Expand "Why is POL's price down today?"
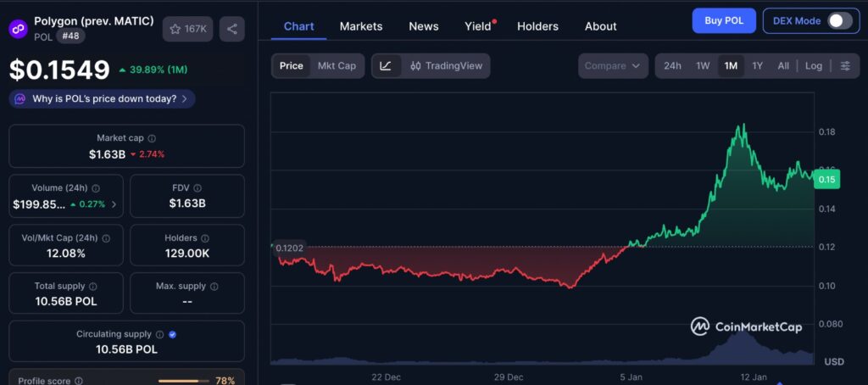The height and width of the screenshot is (385, 868). (102, 99)
